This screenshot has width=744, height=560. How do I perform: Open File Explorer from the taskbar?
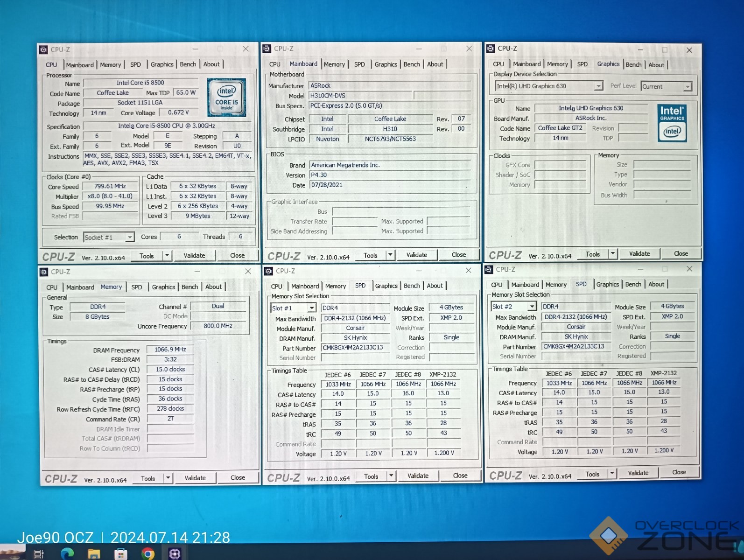click(x=94, y=553)
